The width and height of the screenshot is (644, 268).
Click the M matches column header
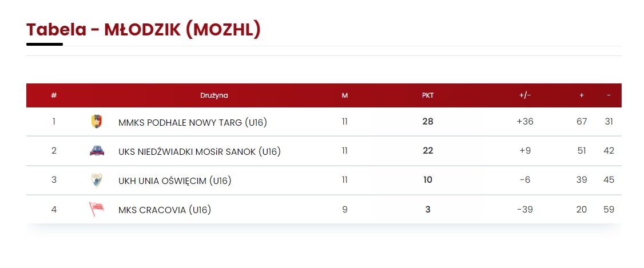coord(345,95)
